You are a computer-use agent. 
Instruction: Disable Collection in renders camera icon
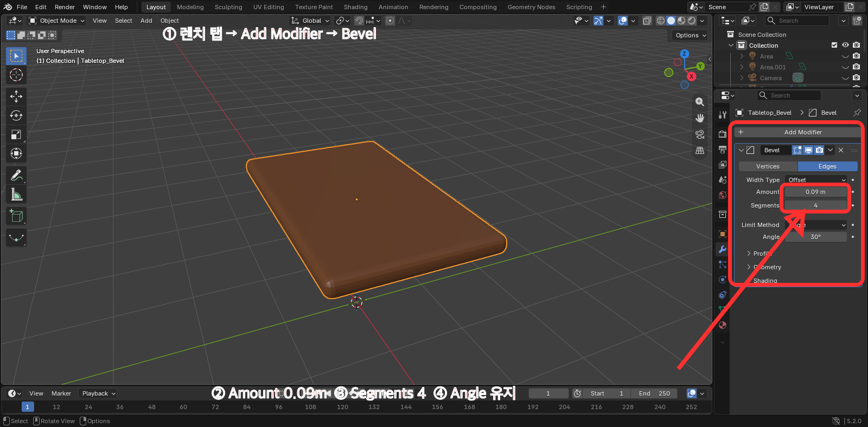click(x=856, y=45)
